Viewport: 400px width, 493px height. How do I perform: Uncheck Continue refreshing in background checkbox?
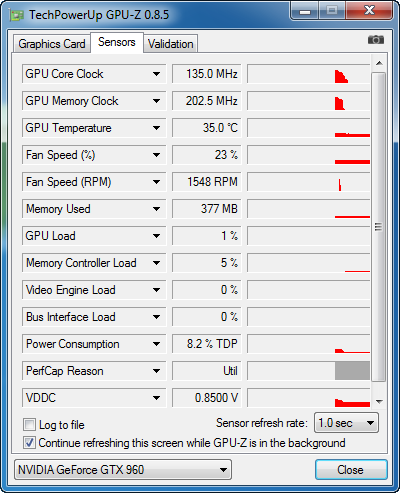[x=29, y=443]
